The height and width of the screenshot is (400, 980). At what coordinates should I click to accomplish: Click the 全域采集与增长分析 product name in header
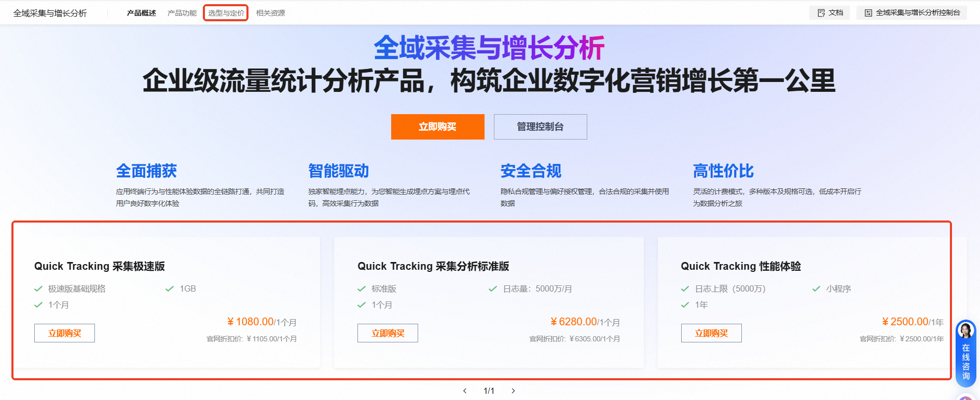pyautogui.click(x=50, y=13)
